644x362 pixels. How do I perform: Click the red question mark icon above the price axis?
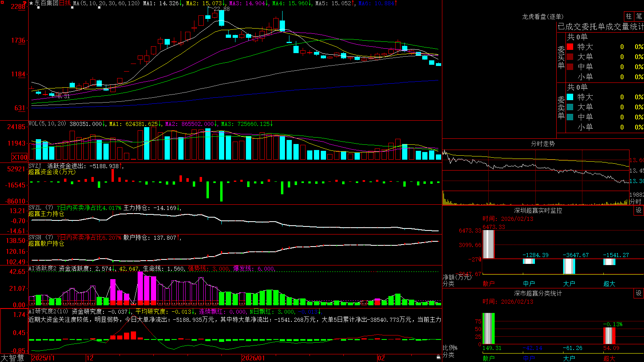pos(25,3)
